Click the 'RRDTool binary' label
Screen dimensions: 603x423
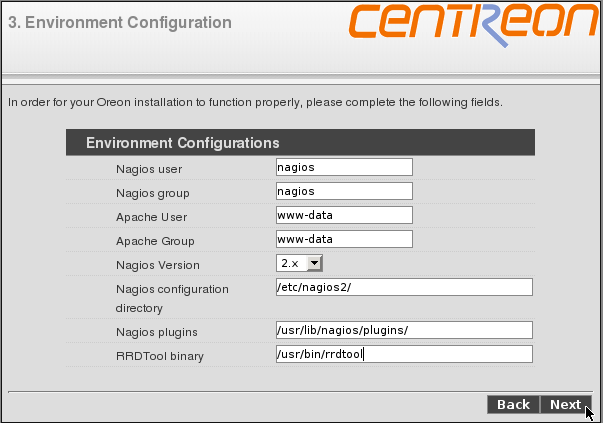pyautogui.click(x=160, y=356)
